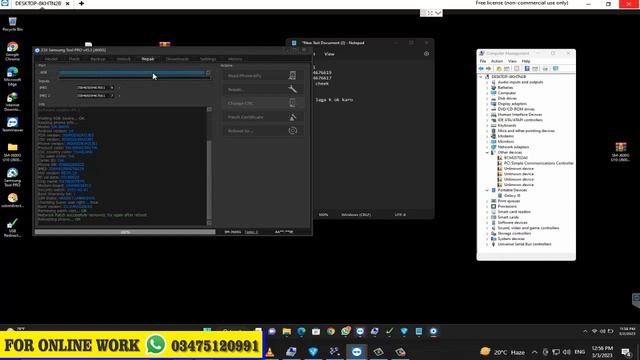Click TeamViewer icon in local taskbar
The image size is (640, 360).
click(356, 351)
